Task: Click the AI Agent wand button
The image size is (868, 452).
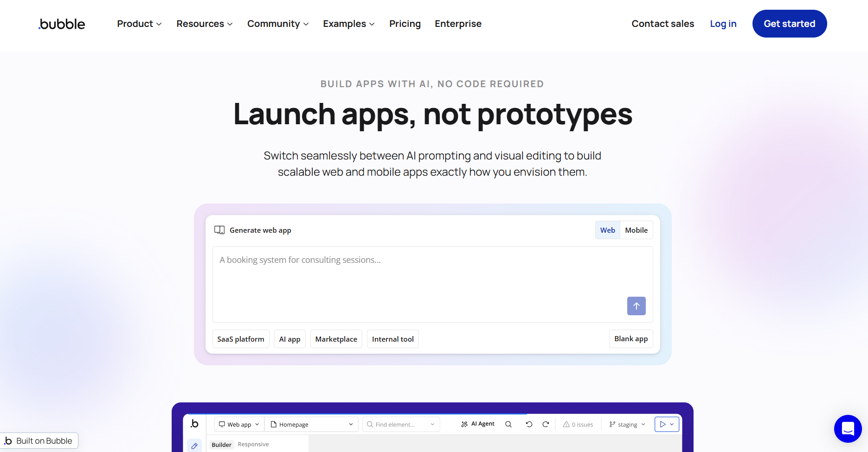Action: (478, 424)
